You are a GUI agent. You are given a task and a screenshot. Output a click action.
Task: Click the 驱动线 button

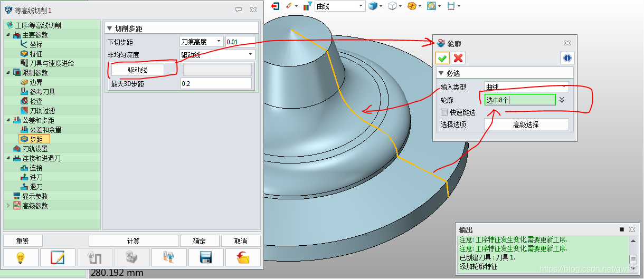137,70
